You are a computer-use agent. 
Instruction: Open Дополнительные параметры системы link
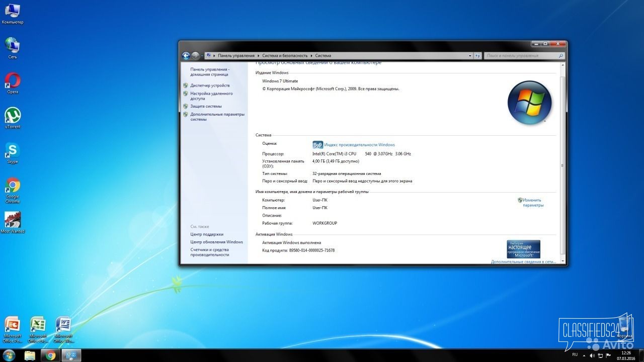coord(217,117)
